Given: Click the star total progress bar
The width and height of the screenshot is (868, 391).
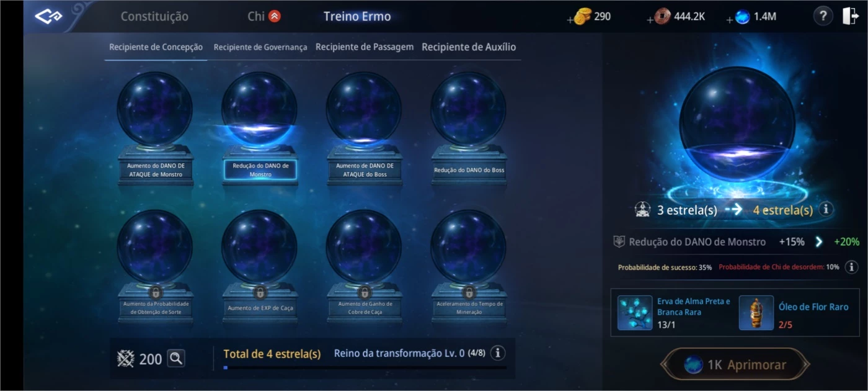Looking at the screenshot, I should (x=365, y=367).
